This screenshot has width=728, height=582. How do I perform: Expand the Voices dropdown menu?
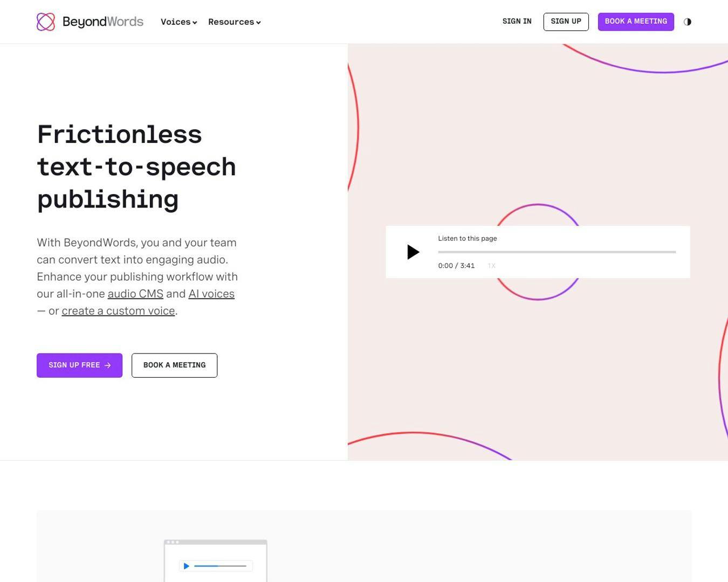coord(179,22)
